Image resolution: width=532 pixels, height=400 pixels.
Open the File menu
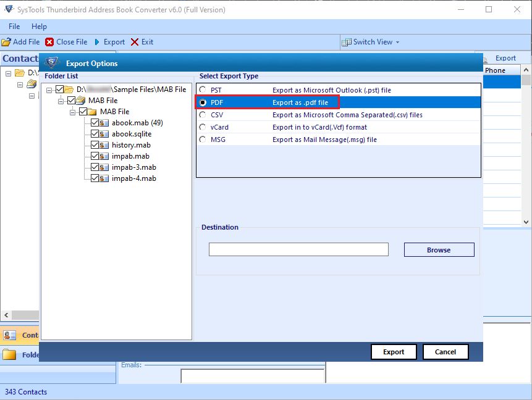14,27
